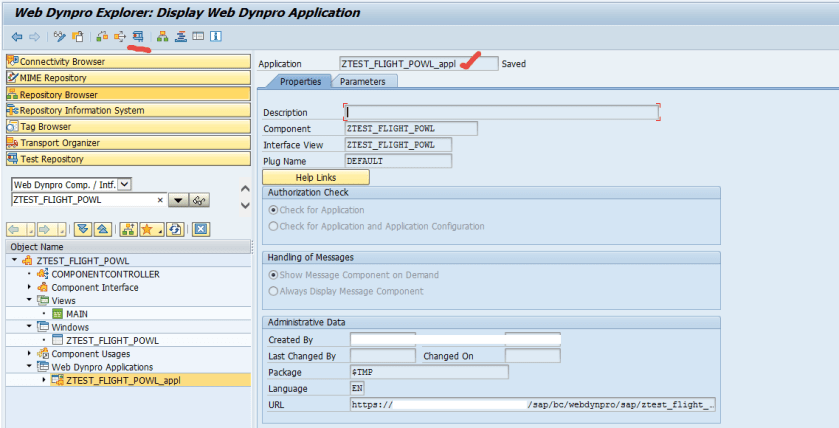
Task: Switch to the Parameters tab
Action: 363,81
